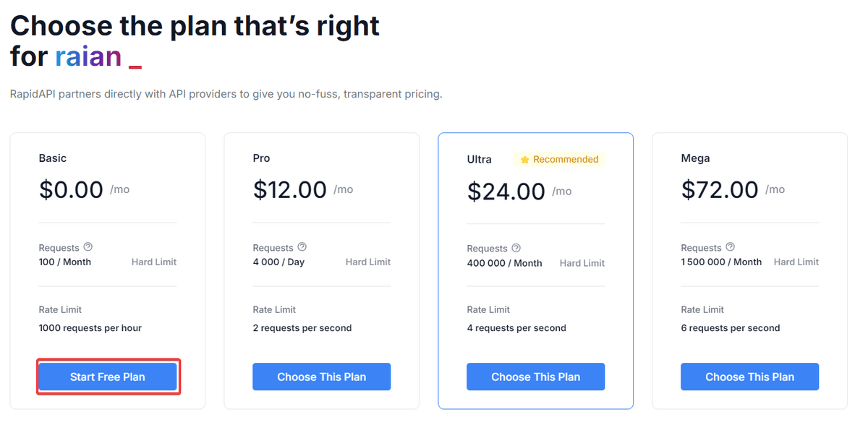Click the Basic plan title
Screen dimensions: 868x438
coord(53,158)
